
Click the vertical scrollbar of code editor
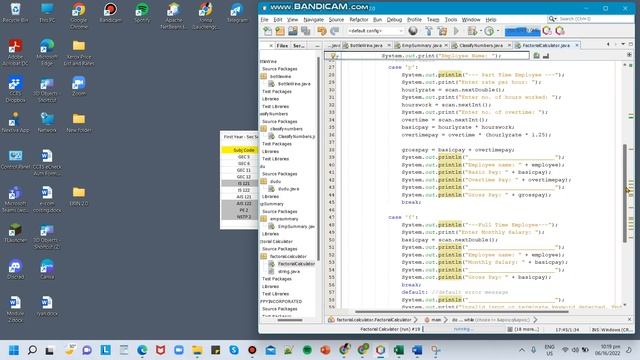coord(624,193)
